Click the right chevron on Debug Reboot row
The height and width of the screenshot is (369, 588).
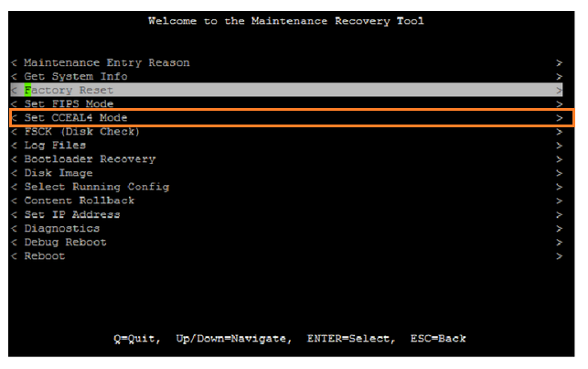559,242
